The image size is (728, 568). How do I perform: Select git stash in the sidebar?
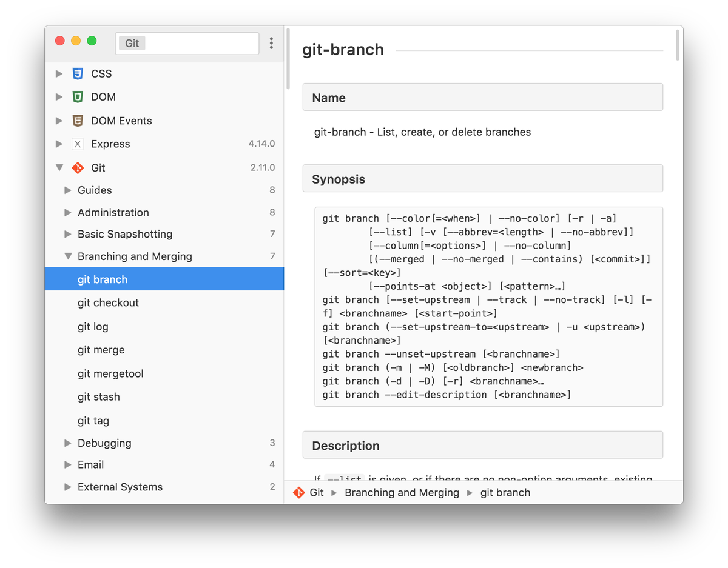98,396
